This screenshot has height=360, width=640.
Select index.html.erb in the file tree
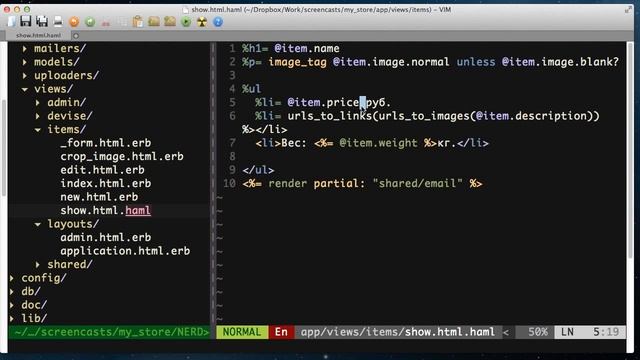click(x=106, y=183)
